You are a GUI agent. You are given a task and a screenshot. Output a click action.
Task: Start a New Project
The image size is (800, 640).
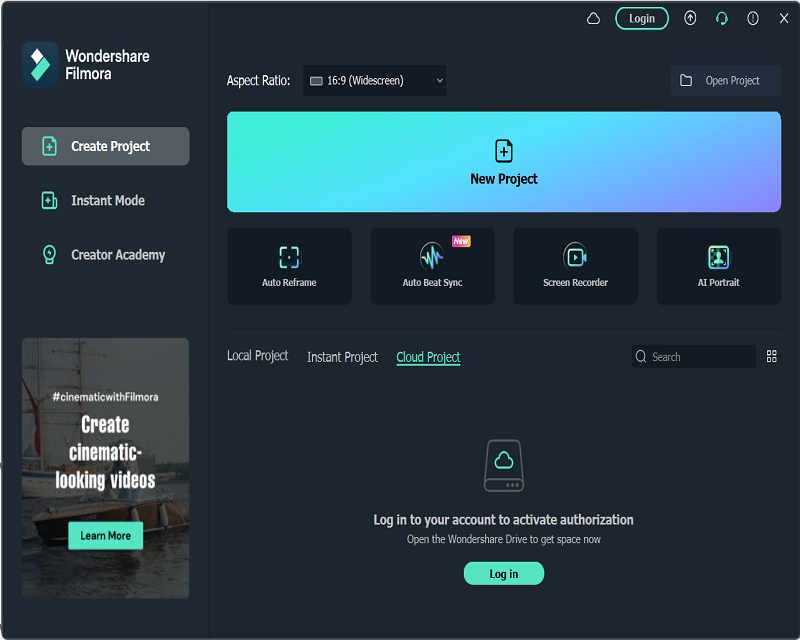click(x=504, y=162)
